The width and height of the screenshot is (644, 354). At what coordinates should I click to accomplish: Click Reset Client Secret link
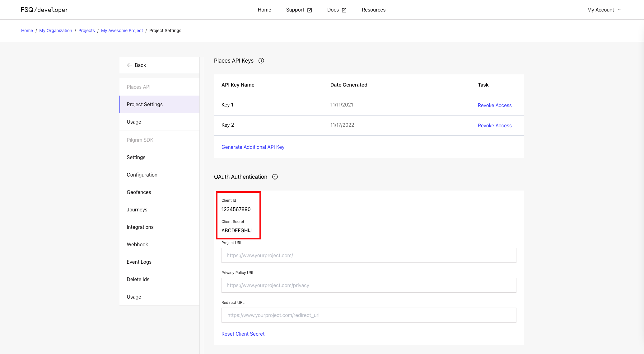pyautogui.click(x=243, y=334)
